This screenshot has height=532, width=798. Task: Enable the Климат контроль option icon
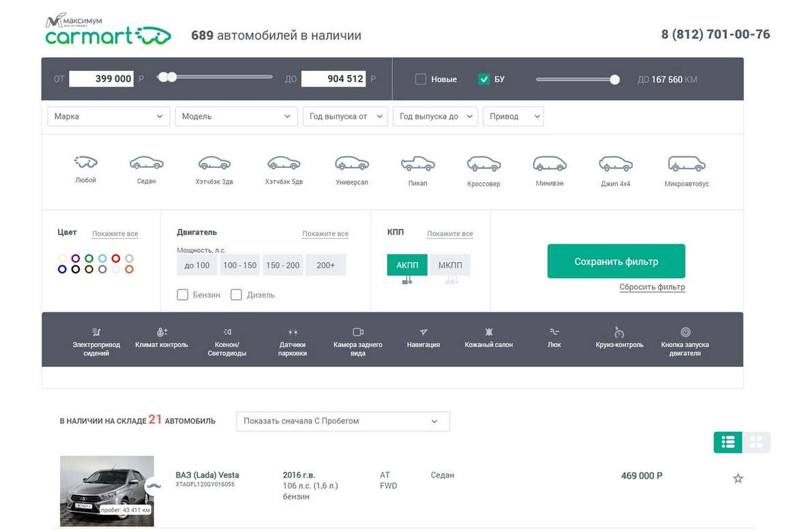[162, 332]
